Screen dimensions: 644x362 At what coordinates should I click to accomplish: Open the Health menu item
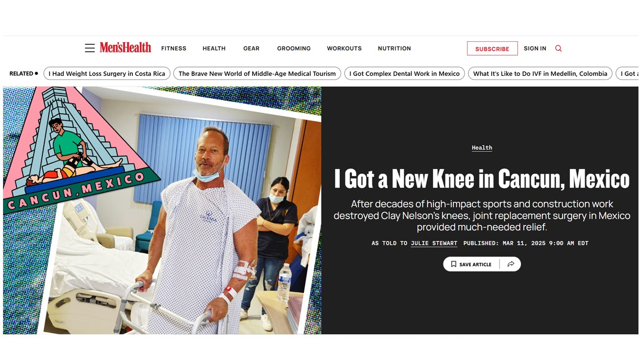pyautogui.click(x=214, y=48)
